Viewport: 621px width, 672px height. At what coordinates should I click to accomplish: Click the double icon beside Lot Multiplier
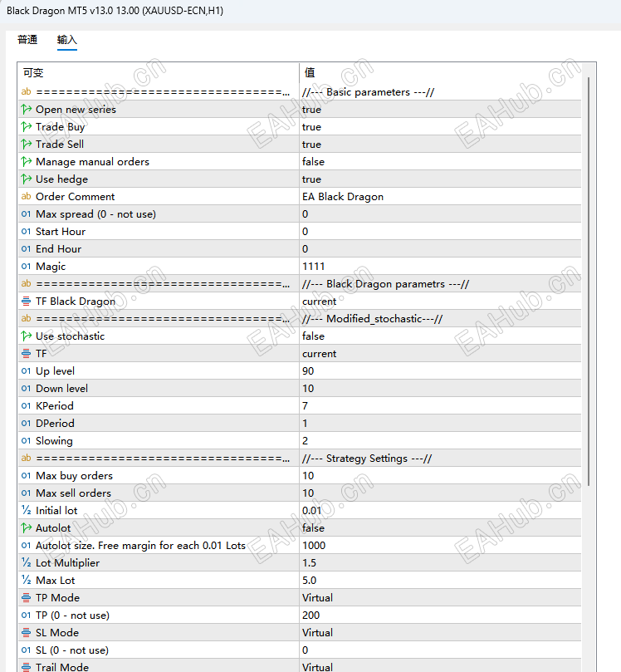pyautogui.click(x=26, y=562)
